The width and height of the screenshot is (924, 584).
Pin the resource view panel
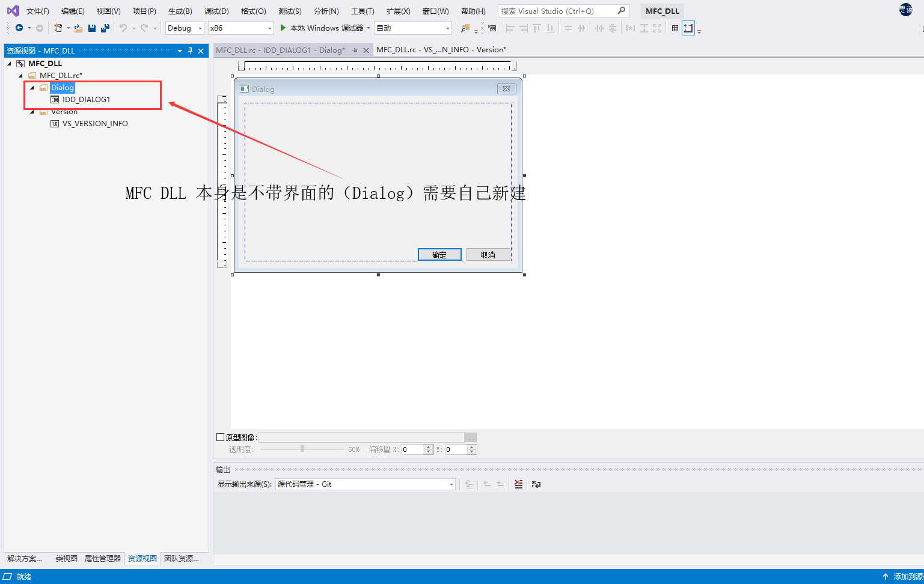point(190,51)
